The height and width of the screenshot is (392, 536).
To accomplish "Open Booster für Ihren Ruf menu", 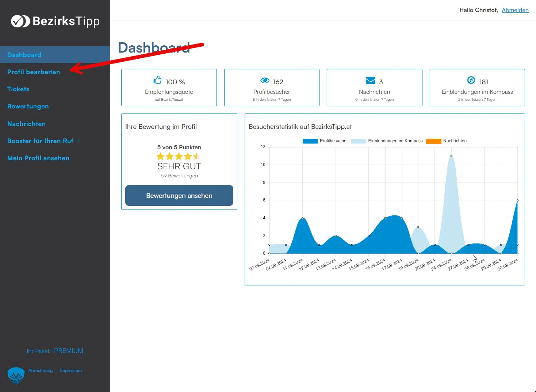I will coord(40,141).
